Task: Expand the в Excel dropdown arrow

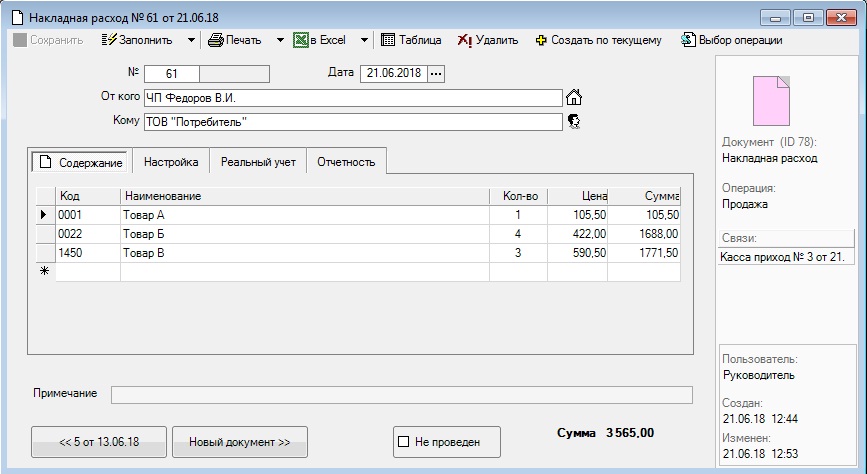Action: click(364, 41)
